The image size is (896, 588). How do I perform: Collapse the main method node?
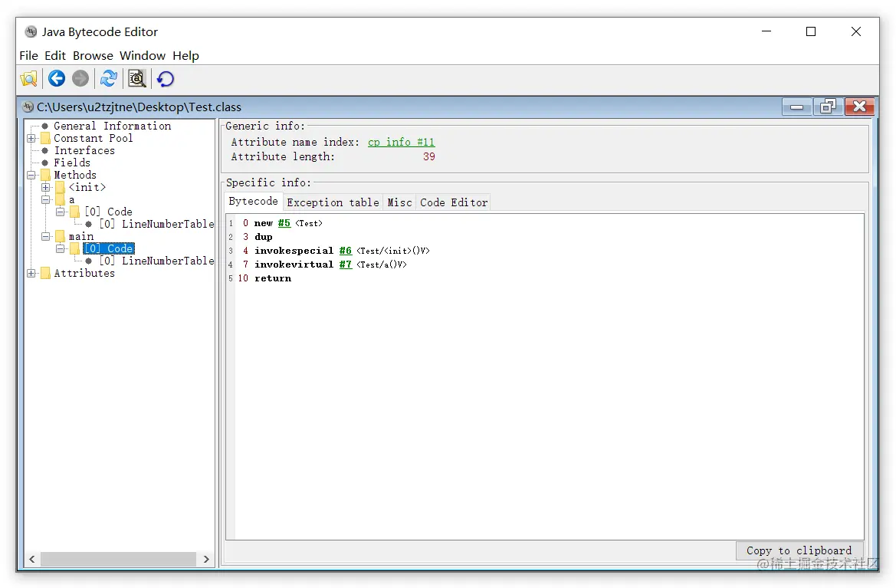pos(46,237)
